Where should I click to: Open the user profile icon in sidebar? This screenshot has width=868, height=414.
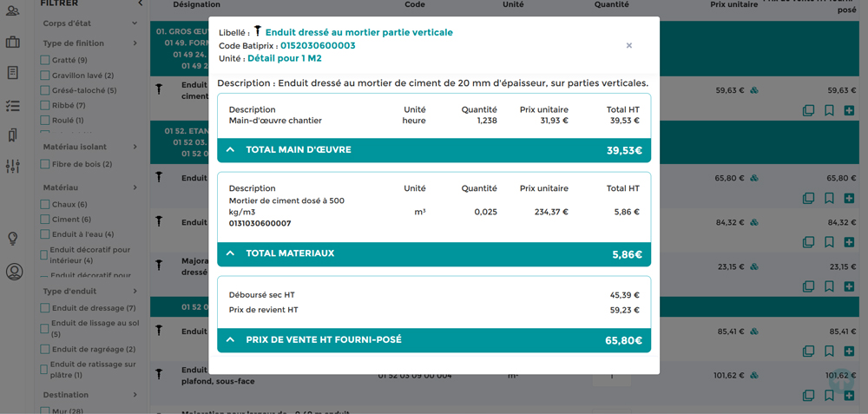point(15,272)
